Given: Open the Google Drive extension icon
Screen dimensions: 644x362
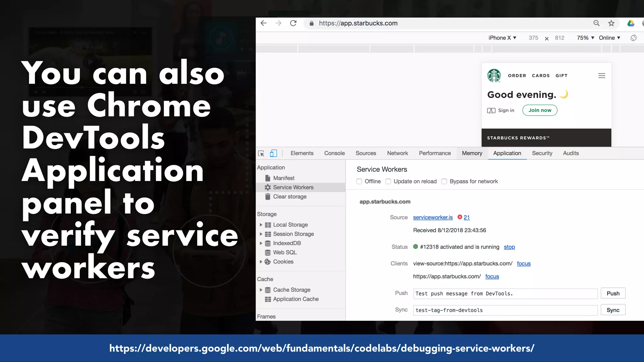Looking at the screenshot, I should tap(631, 23).
